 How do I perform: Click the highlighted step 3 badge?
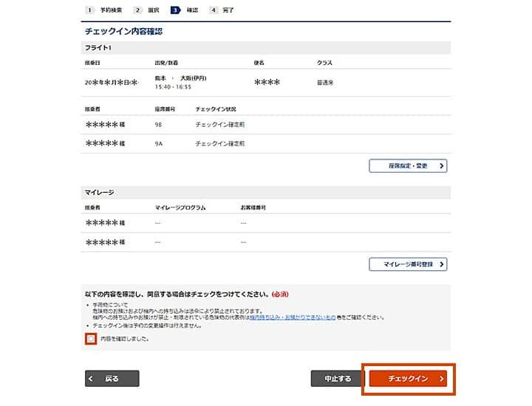(x=175, y=10)
